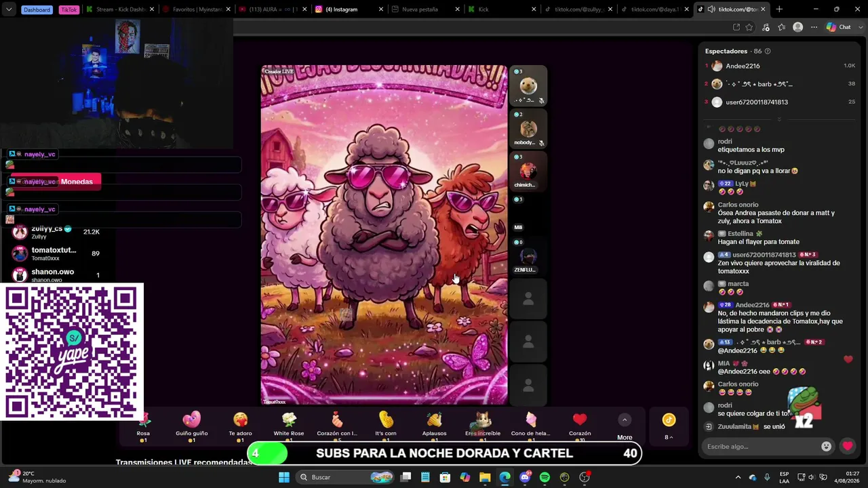
Task: Toggle microphone icon in system tray
Action: coord(767,477)
